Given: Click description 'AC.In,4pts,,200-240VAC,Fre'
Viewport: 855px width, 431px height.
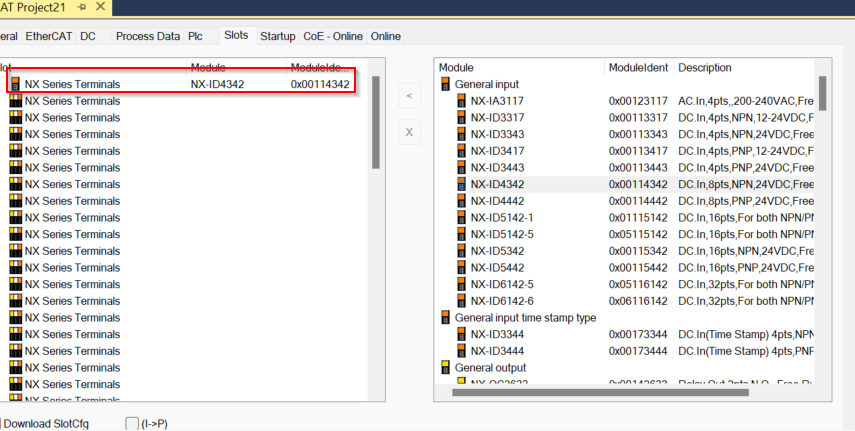Looking at the screenshot, I should [746, 101].
